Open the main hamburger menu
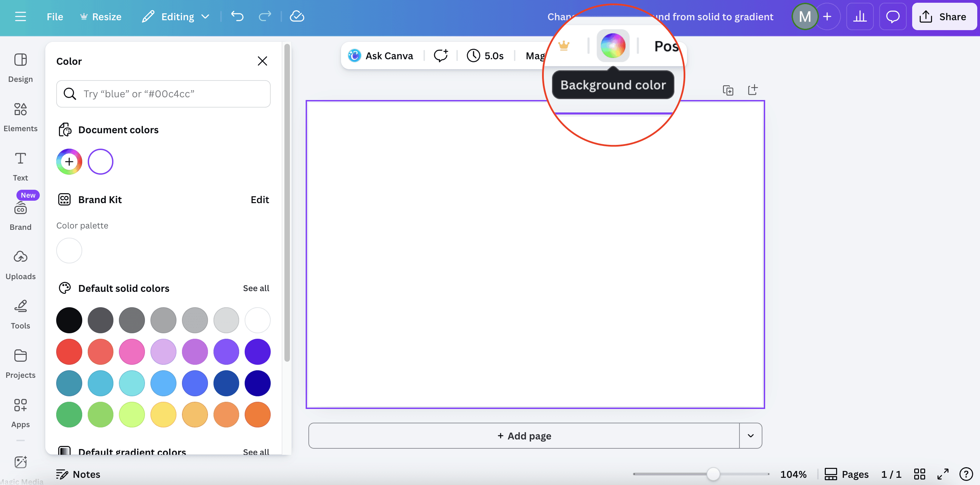980x485 pixels. coord(20,16)
